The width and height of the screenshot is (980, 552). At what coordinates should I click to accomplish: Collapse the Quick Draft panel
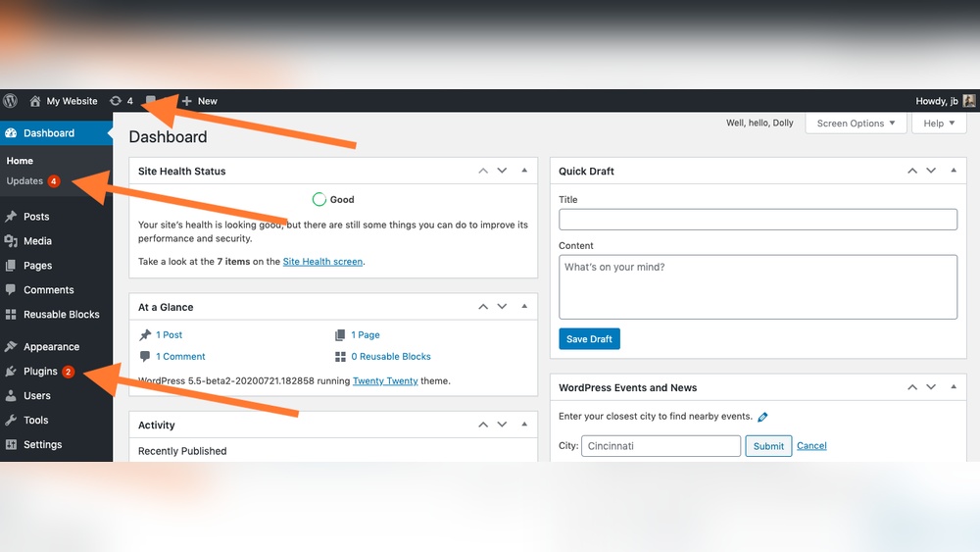click(954, 171)
